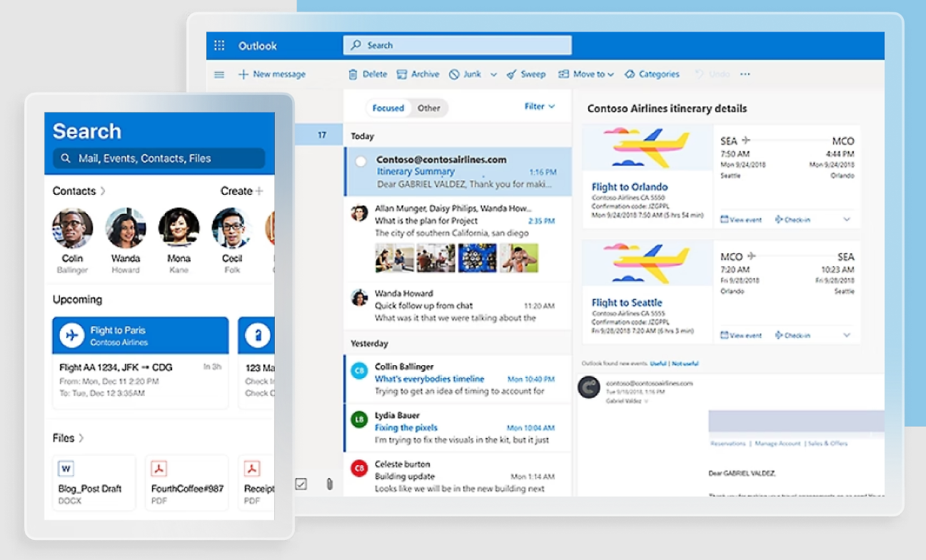This screenshot has width=926, height=560.
Task: Click Sales & Offers link in email
Action: [828, 444]
